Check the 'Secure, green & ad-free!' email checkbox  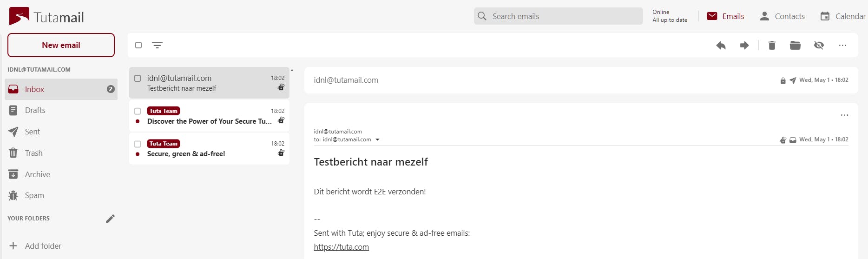pyautogui.click(x=138, y=144)
